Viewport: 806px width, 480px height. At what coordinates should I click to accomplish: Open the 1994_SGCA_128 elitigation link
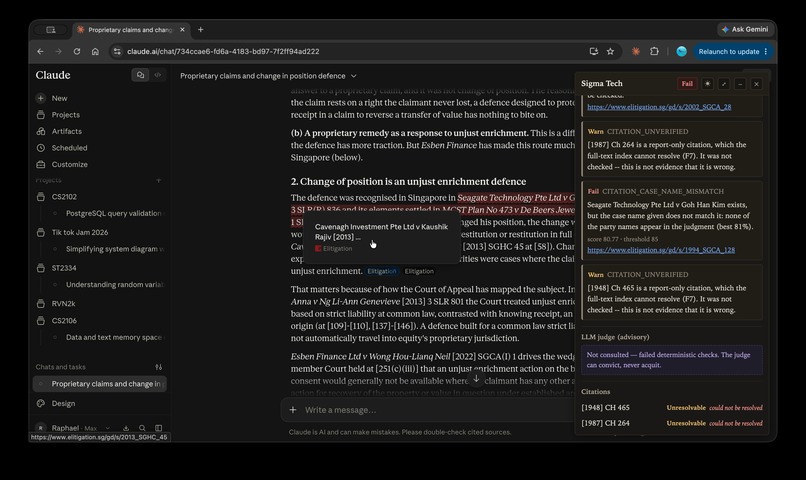(661, 250)
